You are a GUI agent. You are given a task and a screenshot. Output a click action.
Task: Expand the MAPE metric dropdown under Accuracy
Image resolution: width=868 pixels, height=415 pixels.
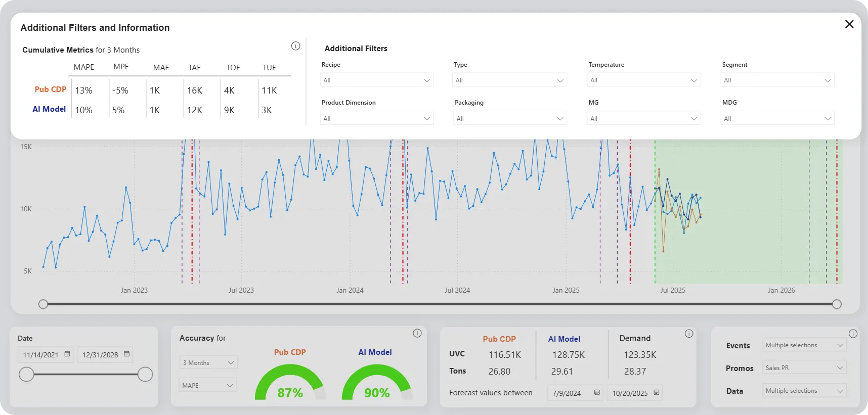tap(208, 385)
